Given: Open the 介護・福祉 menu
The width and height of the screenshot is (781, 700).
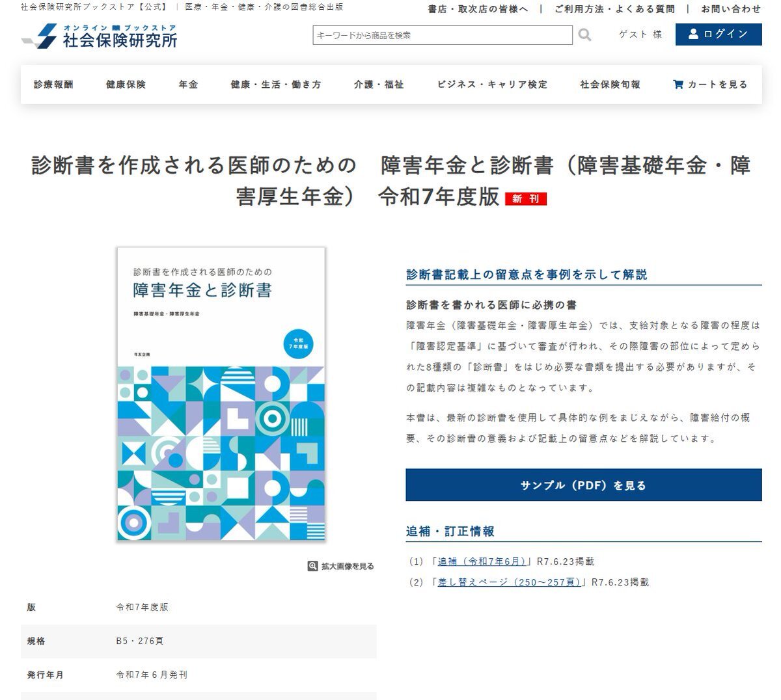Looking at the screenshot, I should pyautogui.click(x=379, y=85).
